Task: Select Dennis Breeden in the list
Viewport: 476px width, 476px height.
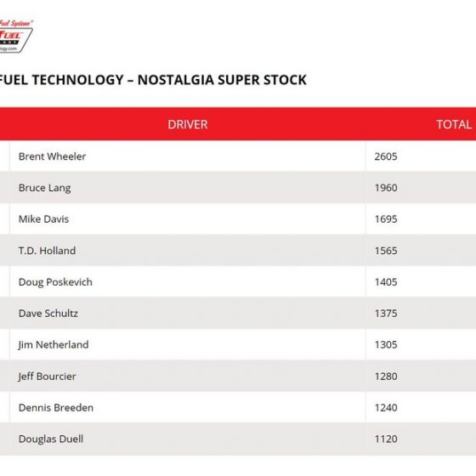Action: tap(56, 408)
